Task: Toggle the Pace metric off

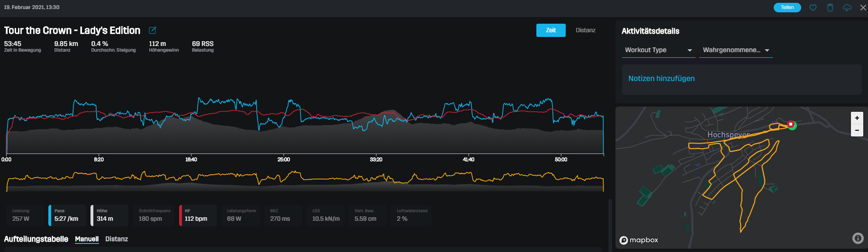Action: click(67, 216)
